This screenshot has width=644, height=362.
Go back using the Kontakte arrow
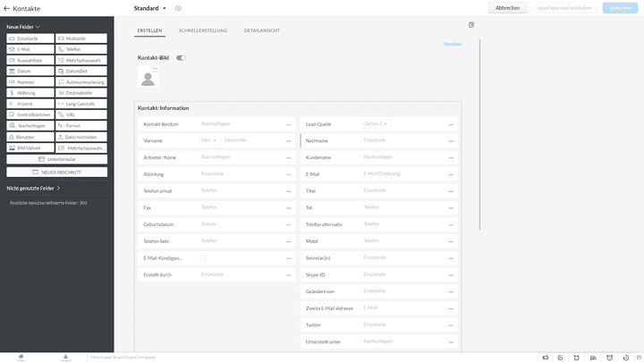pos(7,8)
